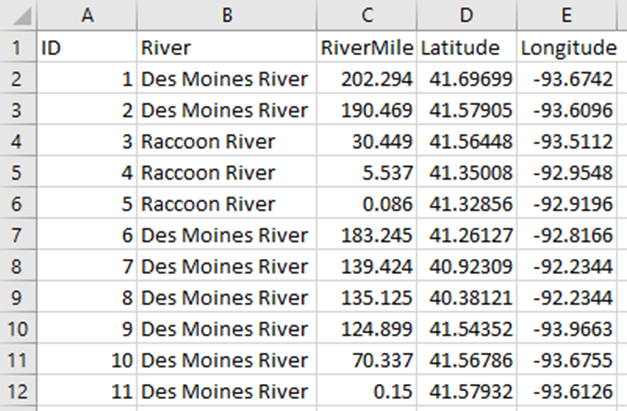Click the Longitude header cell
The image size is (627, 411).
tap(567, 47)
